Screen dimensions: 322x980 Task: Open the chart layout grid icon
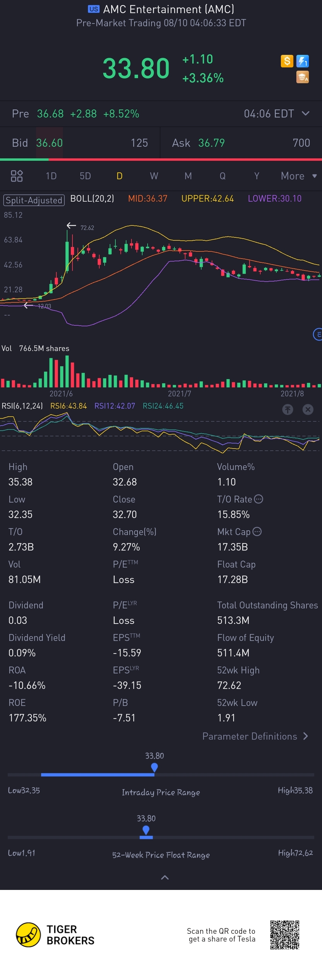(x=17, y=176)
